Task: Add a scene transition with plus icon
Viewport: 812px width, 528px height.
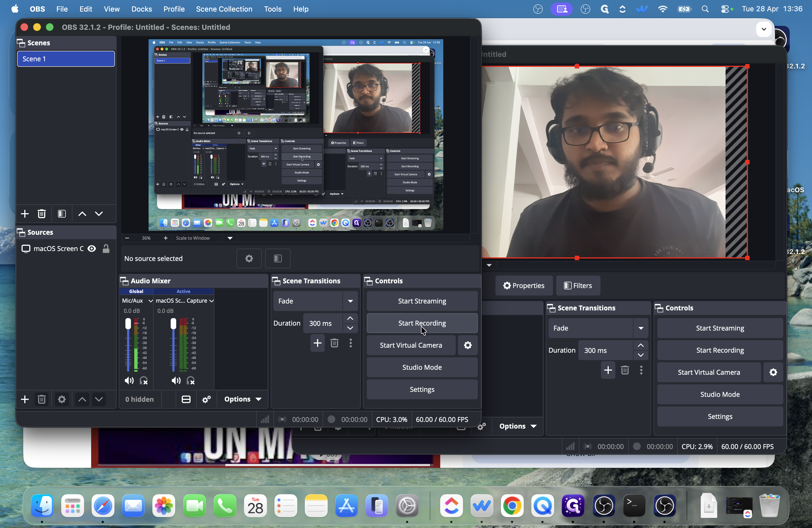Action: [318, 343]
